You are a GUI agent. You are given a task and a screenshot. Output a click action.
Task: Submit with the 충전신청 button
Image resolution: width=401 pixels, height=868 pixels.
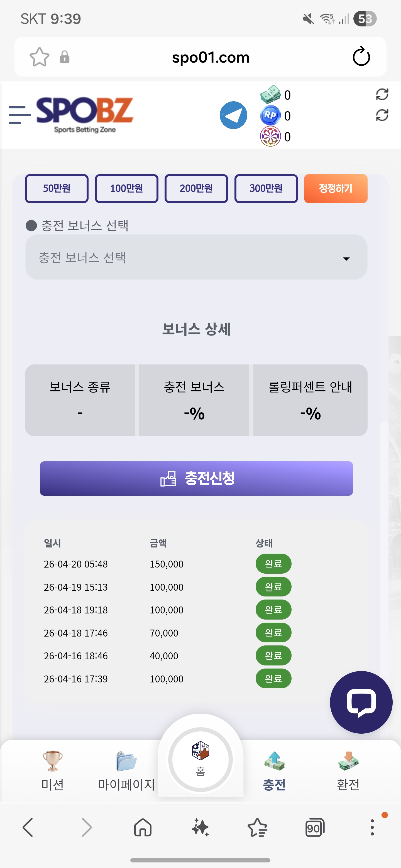pyautogui.click(x=196, y=479)
